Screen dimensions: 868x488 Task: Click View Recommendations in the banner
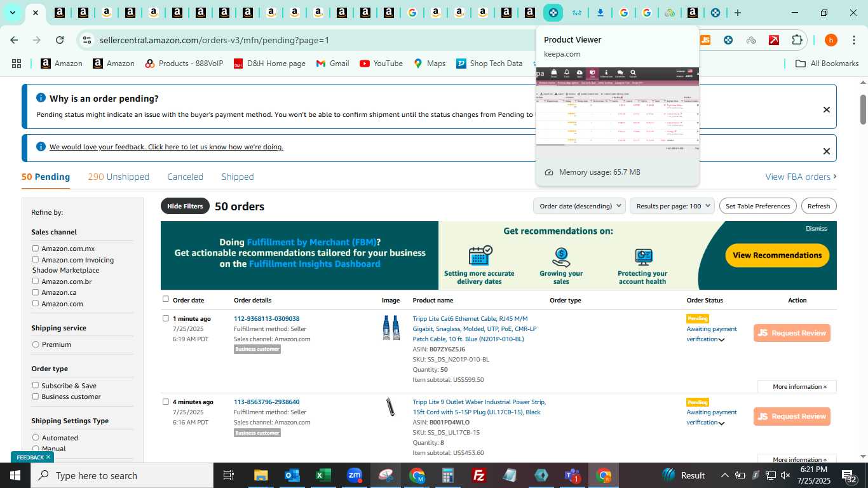pos(777,255)
